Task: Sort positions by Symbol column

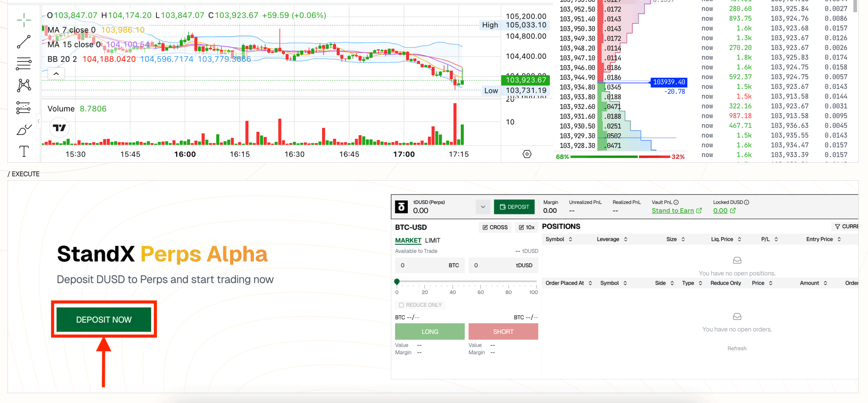Action: pos(559,239)
